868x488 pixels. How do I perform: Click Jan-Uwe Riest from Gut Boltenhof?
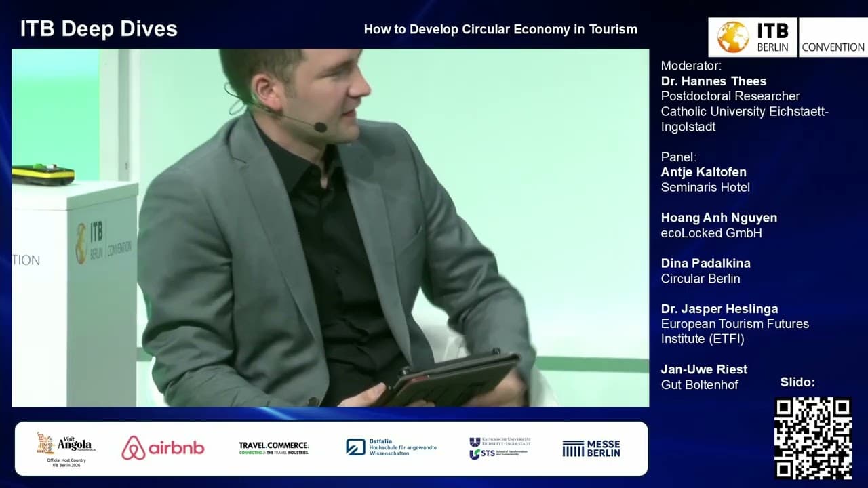coord(704,369)
